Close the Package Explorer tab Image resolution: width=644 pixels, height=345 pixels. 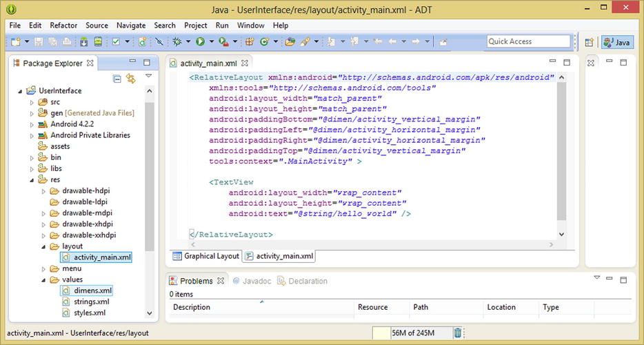90,63
